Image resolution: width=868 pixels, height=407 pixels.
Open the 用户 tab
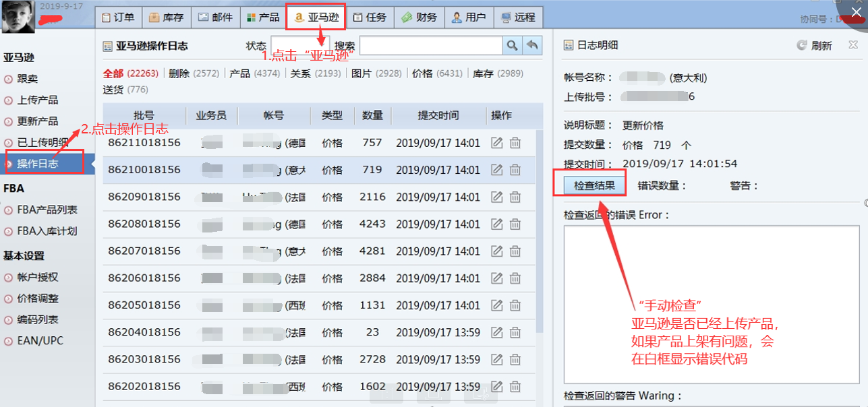click(x=469, y=18)
